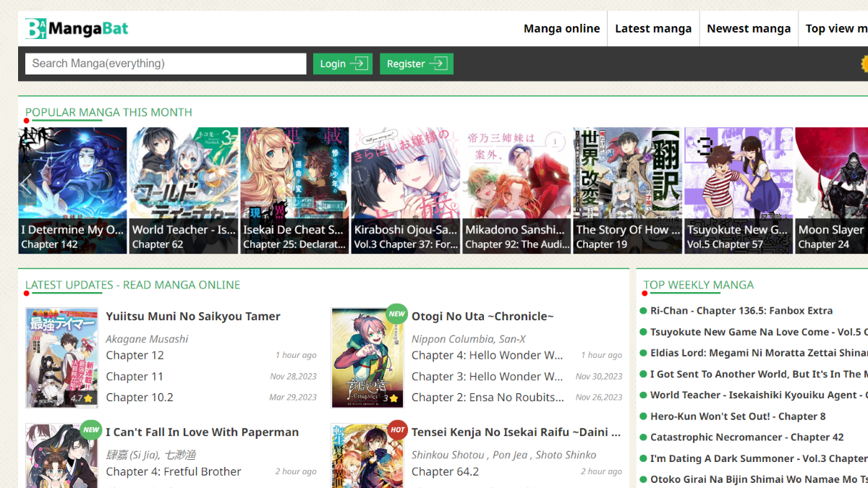Click the arrow icon on the Login button
Screen dimensions: 868x488
[358, 64]
